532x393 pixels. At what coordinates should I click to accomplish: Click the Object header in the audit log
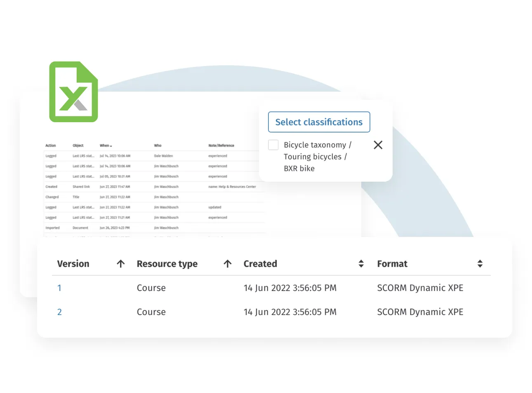pyautogui.click(x=78, y=146)
